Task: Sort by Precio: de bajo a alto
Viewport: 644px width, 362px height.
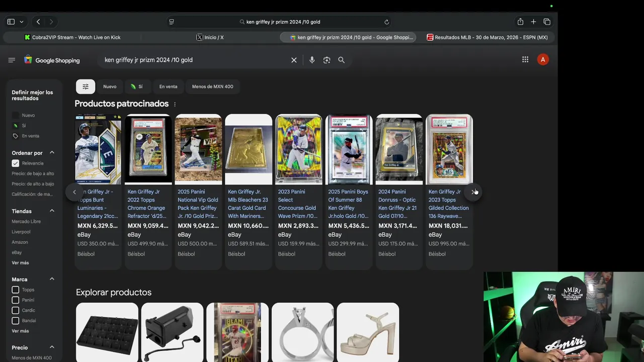Action: click(33, 173)
